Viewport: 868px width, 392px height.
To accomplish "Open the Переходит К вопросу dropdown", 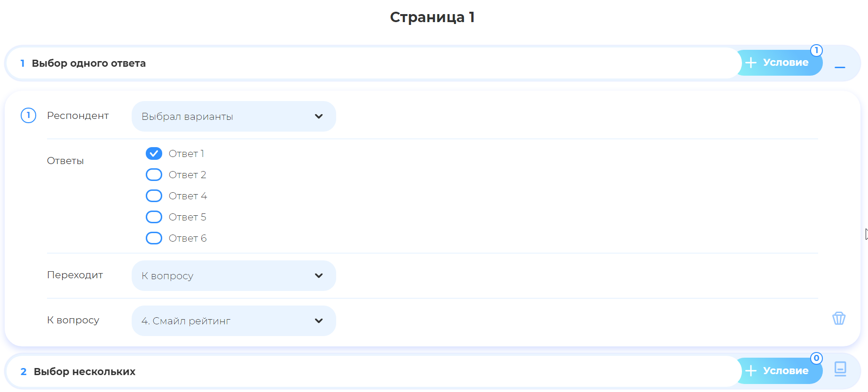I will point(234,276).
